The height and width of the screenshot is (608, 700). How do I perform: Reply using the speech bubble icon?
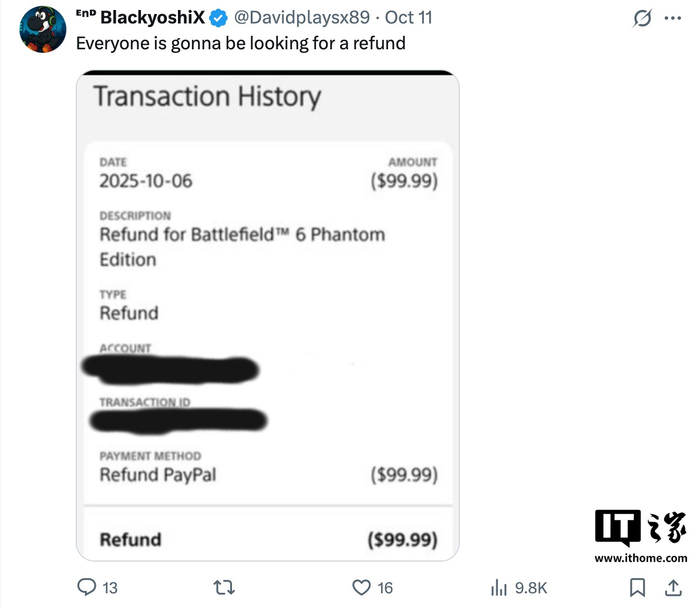[x=87, y=587]
